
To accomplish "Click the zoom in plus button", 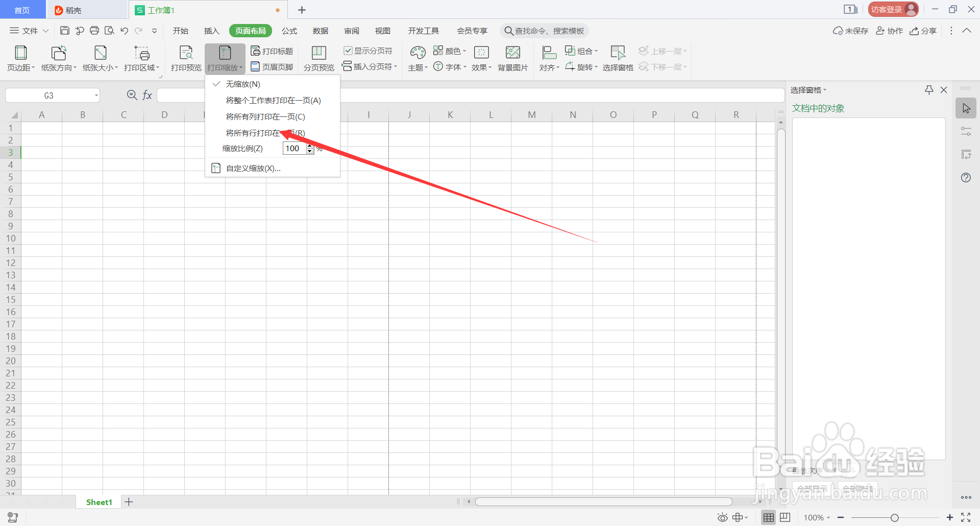I will point(949,518).
